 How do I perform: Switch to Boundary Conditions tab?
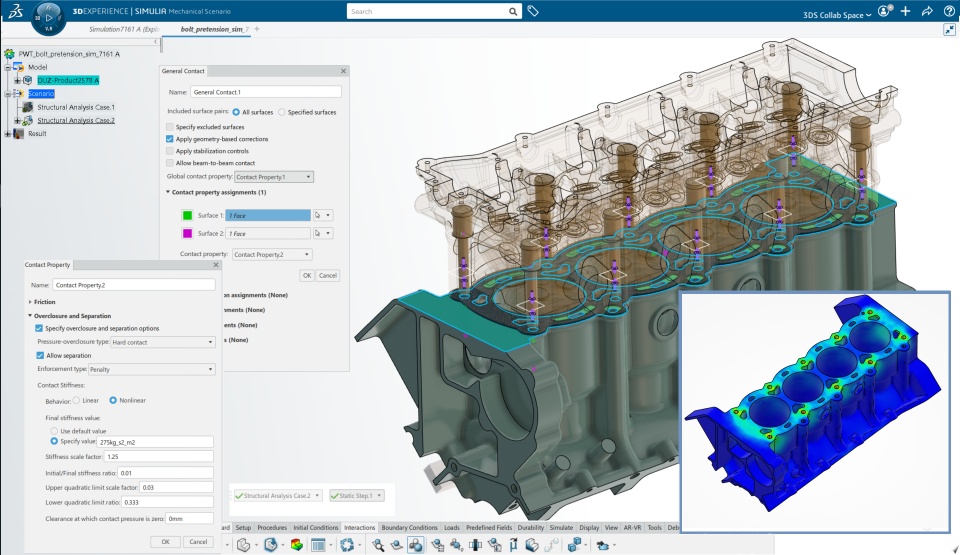410,527
